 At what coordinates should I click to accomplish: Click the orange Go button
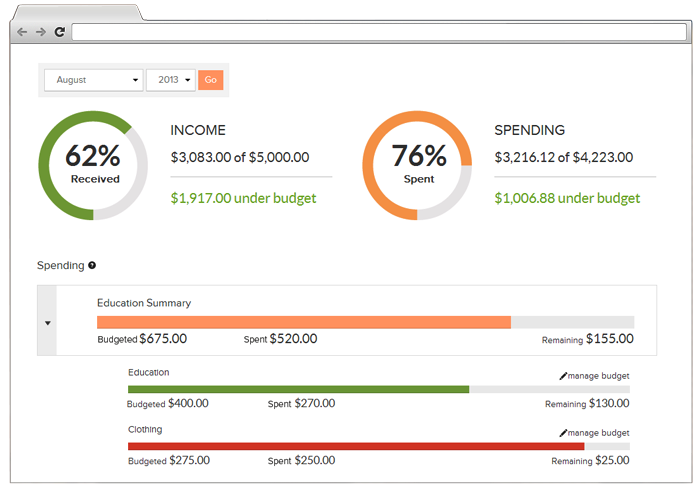coord(211,80)
